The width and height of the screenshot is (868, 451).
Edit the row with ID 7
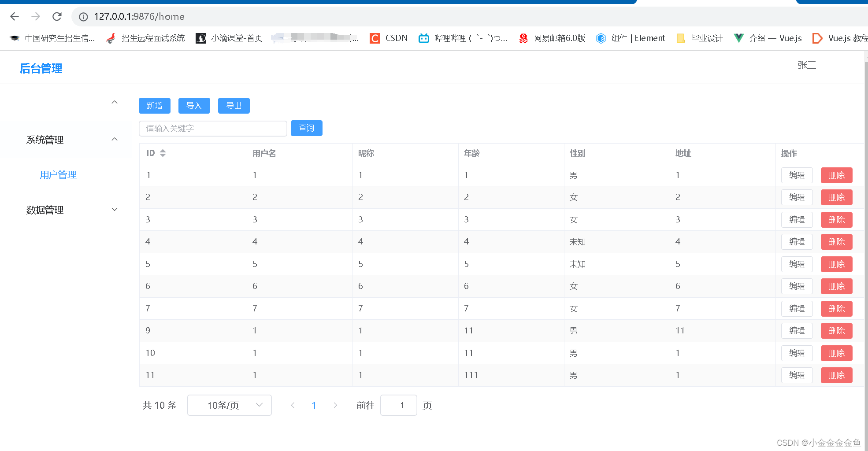pyautogui.click(x=797, y=309)
